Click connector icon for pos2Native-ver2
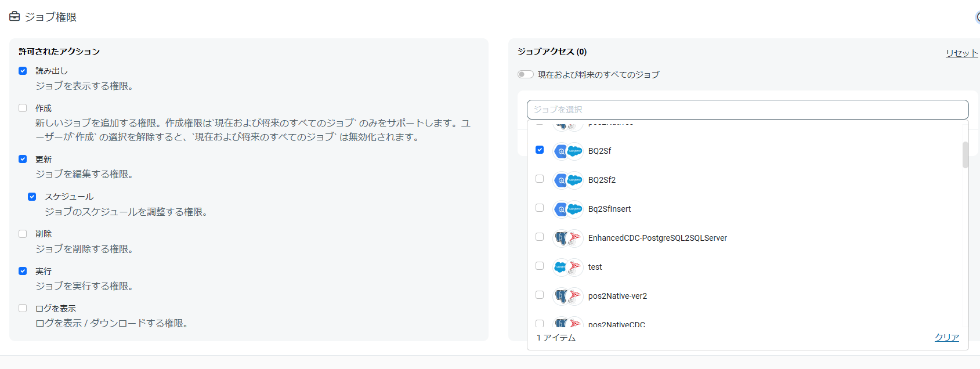Viewport: 980px width, 369px height. [x=567, y=296]
